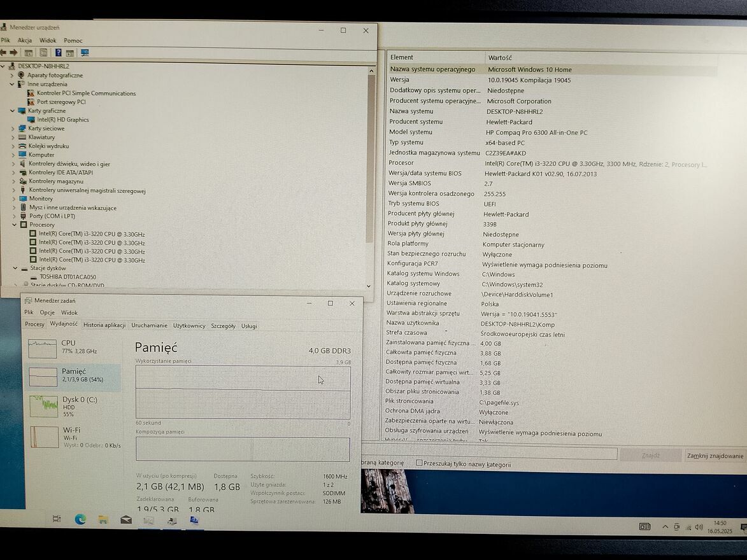Screen dimensions: 747x560
Task: Open the Akcja menu in Device Manager
Action: pos(25,40)
